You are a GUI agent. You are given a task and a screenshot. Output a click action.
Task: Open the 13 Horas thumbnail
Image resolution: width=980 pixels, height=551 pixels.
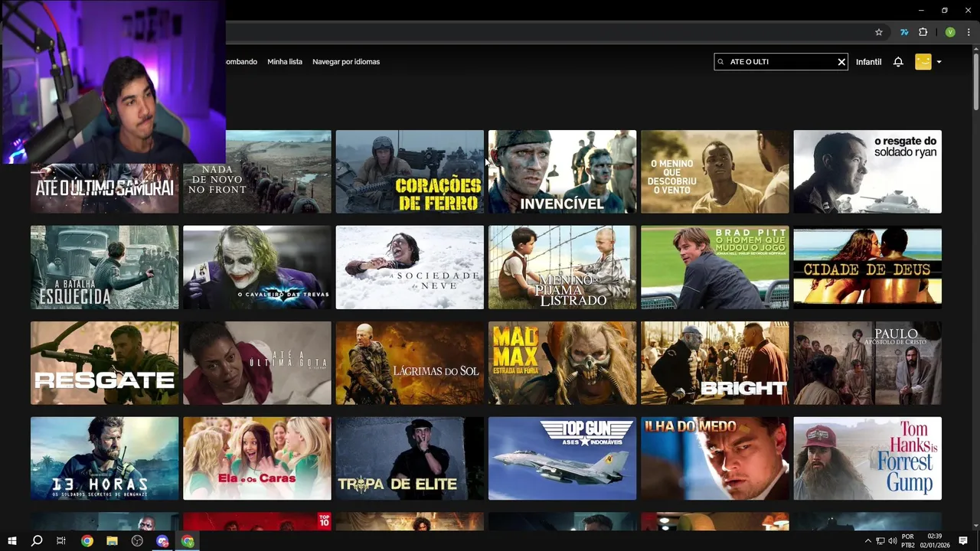coord(105,458)
